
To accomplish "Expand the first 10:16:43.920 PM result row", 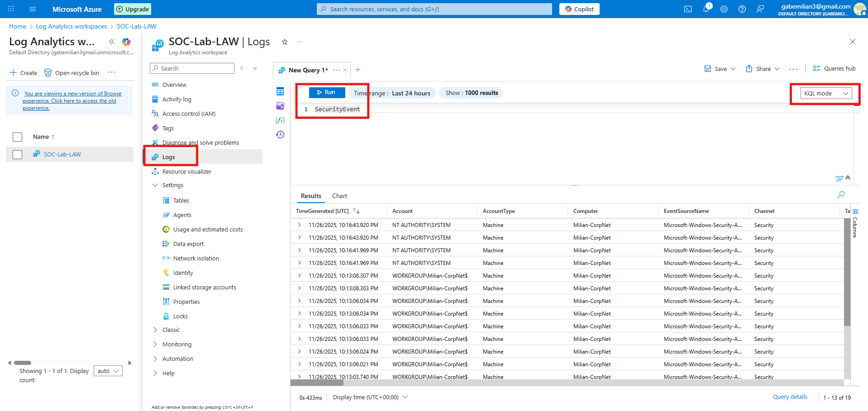I will pyautogui.click(x=300, y=225).
